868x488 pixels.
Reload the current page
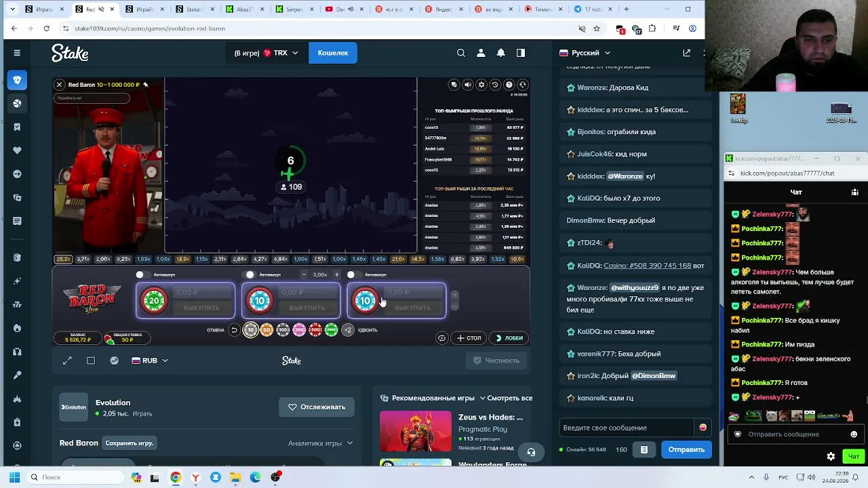[x=46, y=28]
